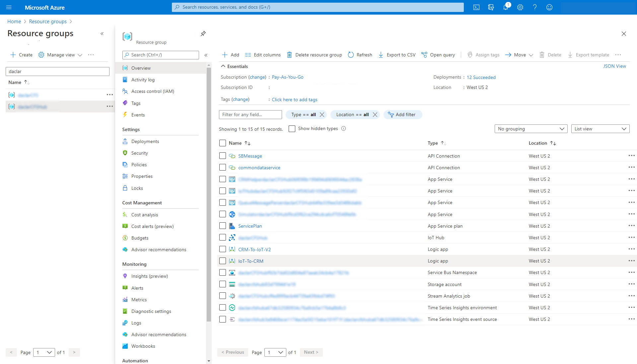The width and height of the screenshot is (637, 364).
Task: Click the API Connection icon for SBMessage
Action: 232,156
